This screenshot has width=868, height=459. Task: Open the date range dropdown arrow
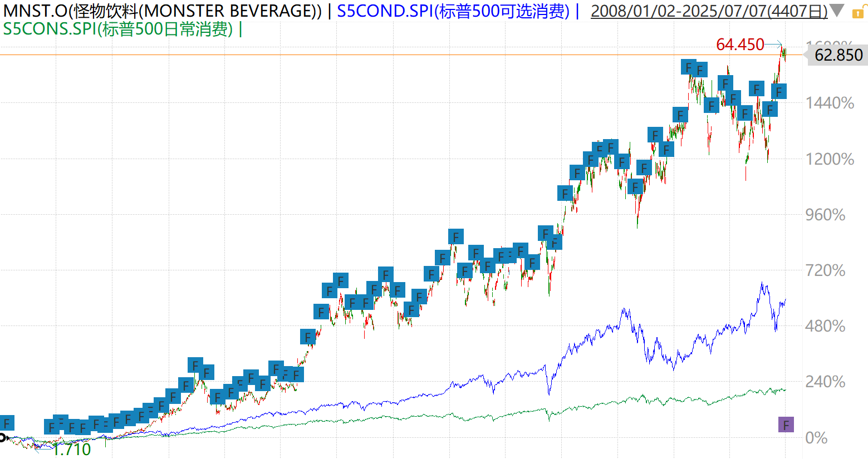coord(836,11)
